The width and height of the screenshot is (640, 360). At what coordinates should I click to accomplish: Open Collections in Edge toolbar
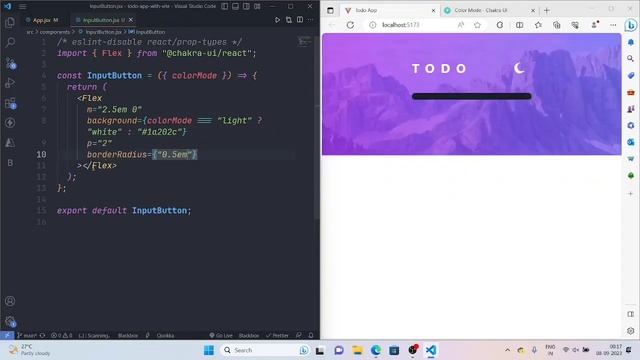[x=557, y=25]
